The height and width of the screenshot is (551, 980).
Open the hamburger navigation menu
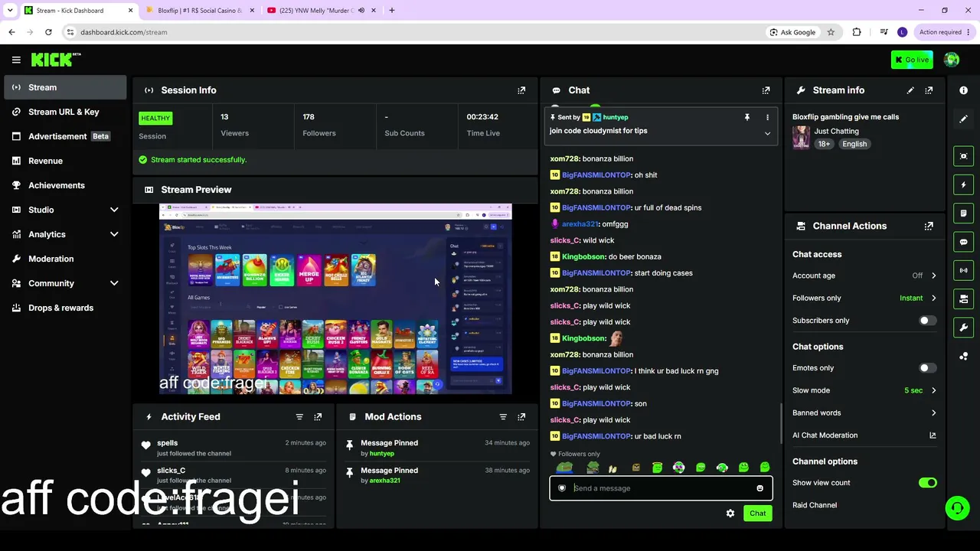pos(16,60)
